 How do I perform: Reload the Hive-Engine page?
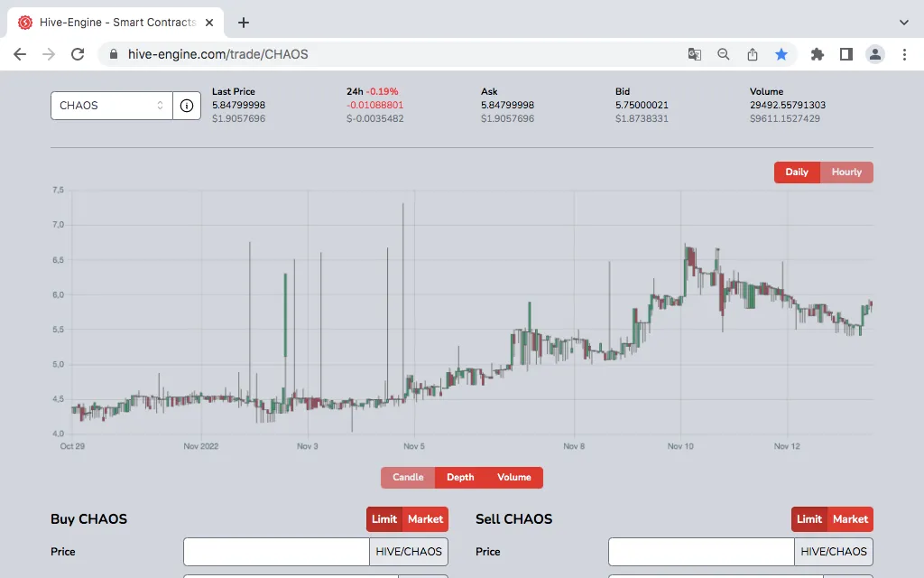(78, 54)
